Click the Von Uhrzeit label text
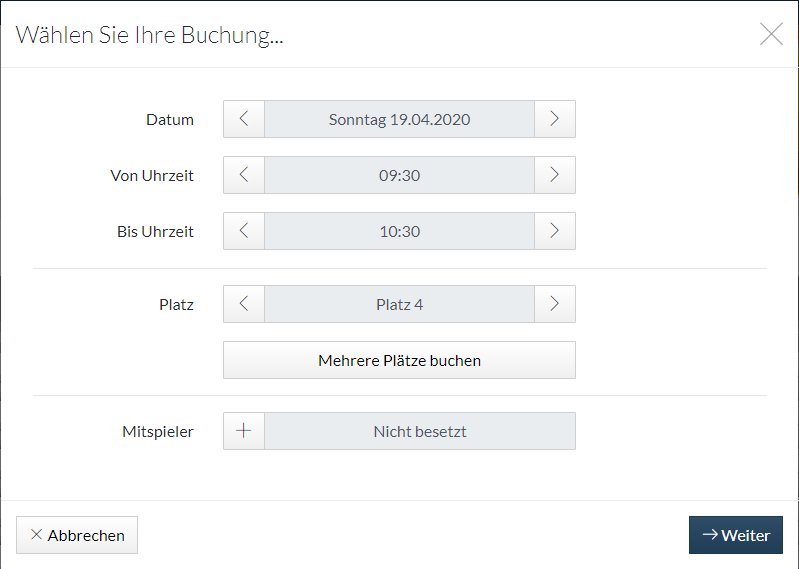The height and width of the screenshot is (569, 799). click(x=152, y=176)
